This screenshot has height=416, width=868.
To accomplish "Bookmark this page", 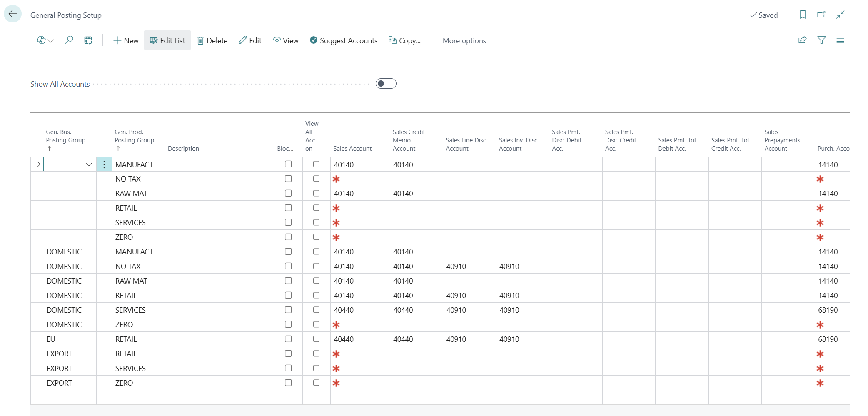I will click(803, 15).
